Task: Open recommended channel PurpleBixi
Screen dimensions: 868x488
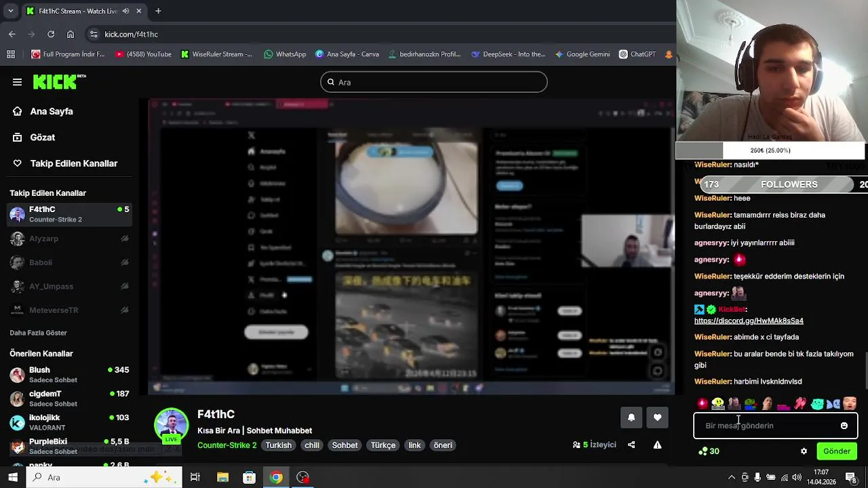Action: point(68,446)
